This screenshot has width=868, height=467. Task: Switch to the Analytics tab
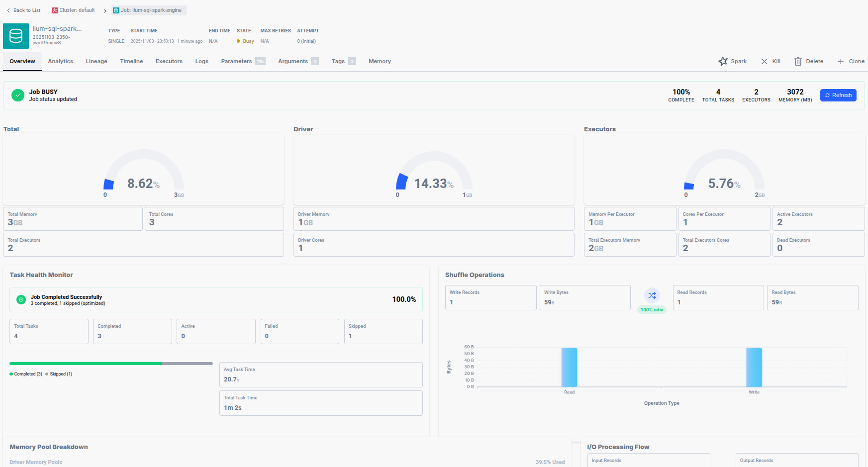click(60, 61)
